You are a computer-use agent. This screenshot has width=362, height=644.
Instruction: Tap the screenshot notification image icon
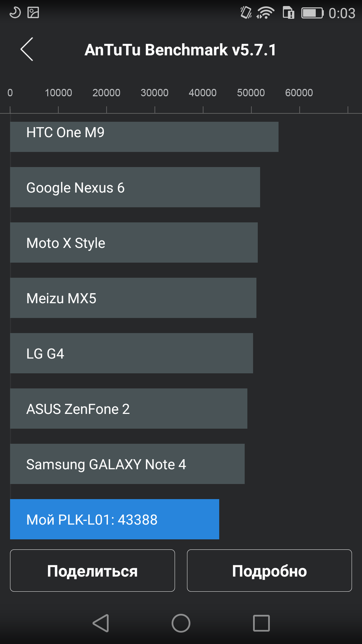(33, 12)
